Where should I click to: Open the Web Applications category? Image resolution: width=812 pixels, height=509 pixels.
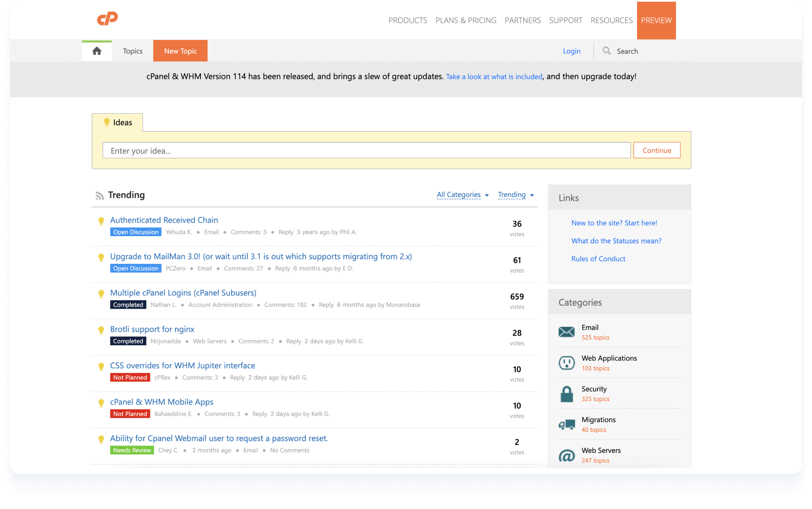coord(609,358)
